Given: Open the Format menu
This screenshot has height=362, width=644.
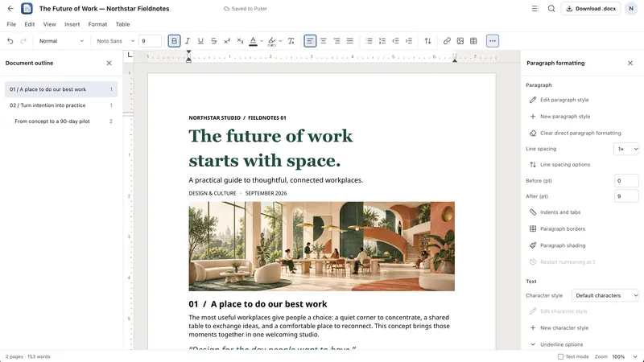Looking at the screenshot, I should click(97, 24).
